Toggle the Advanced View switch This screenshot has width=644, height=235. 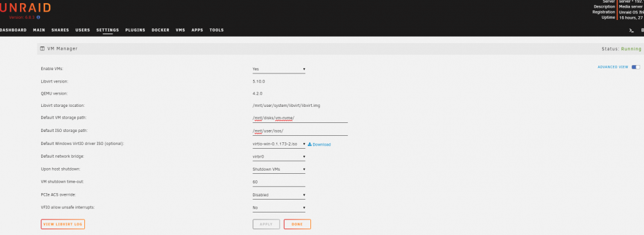click(636, 67)
